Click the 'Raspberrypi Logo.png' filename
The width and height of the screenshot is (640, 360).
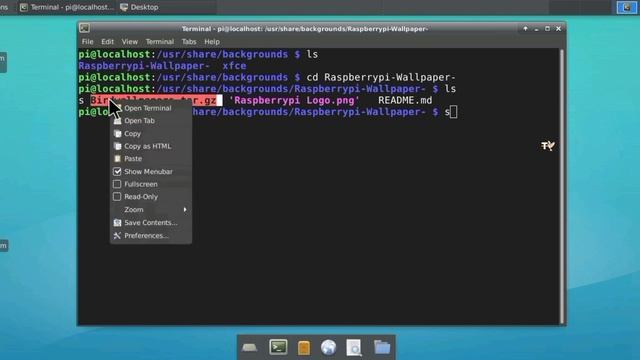(x=294, y=100)
